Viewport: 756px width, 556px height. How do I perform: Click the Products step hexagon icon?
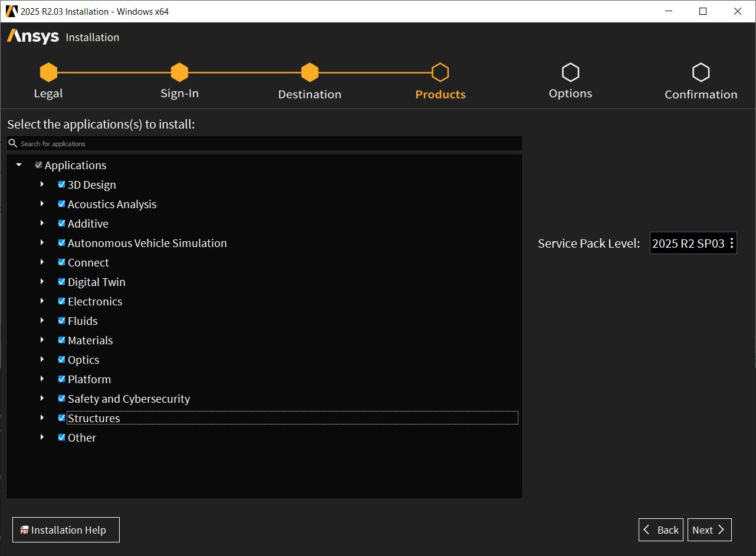click(x=440, y=73)
